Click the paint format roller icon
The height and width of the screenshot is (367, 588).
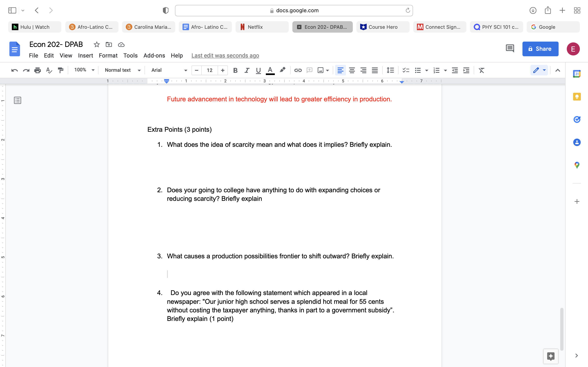click(60, 70)
